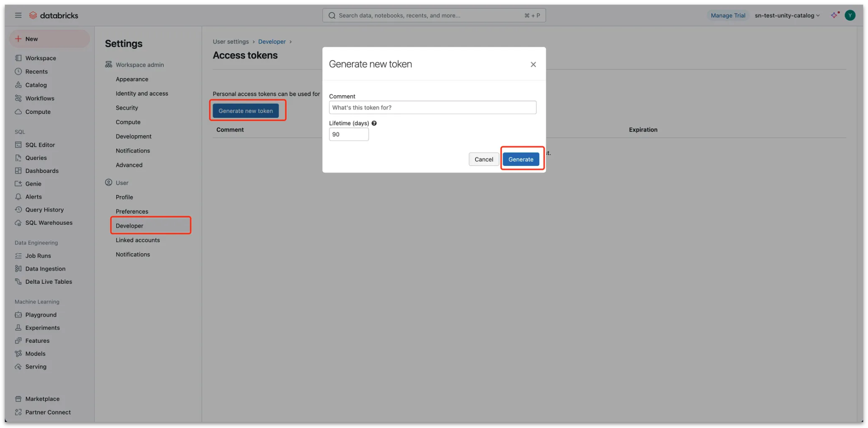Screen dimensions: 868x428
Task: Click the Lifetime help question mark icon
Action: pyautogui.click(x=374, y=123)
